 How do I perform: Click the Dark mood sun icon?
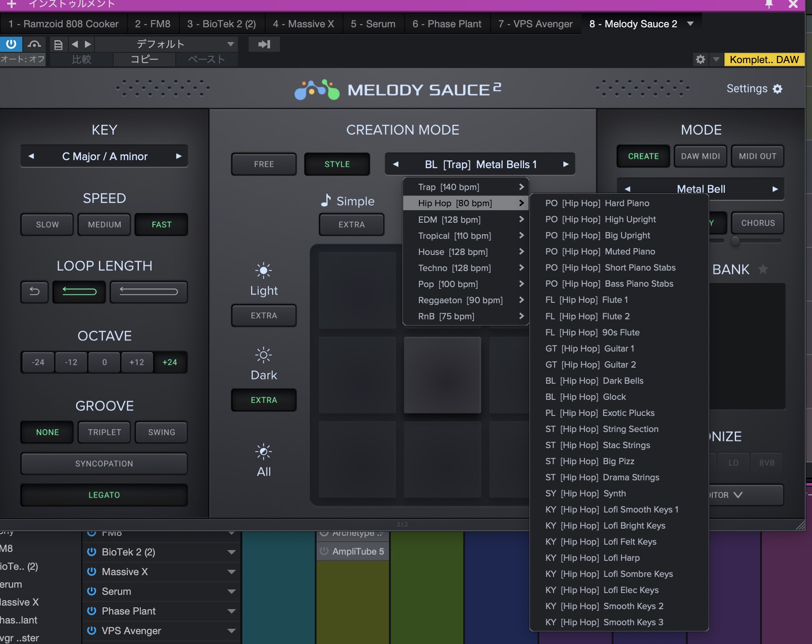pos(264,356)
